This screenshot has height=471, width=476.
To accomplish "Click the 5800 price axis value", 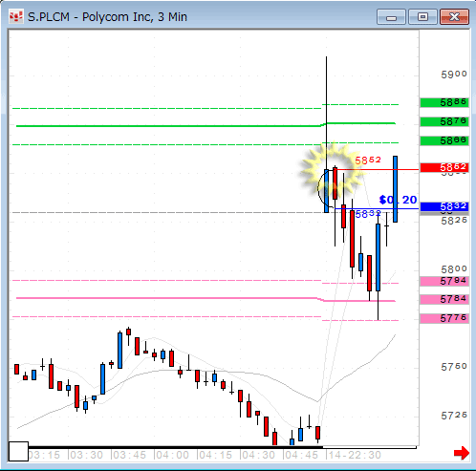I will coord(454,269).
